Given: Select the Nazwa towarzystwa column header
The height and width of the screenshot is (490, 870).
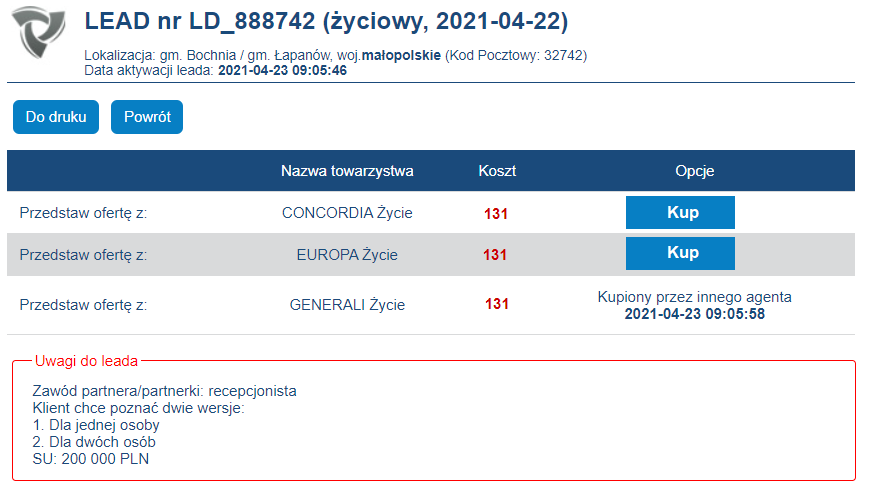Looking at the screenshot, I should pyautogui.click(x=347, y=171).
